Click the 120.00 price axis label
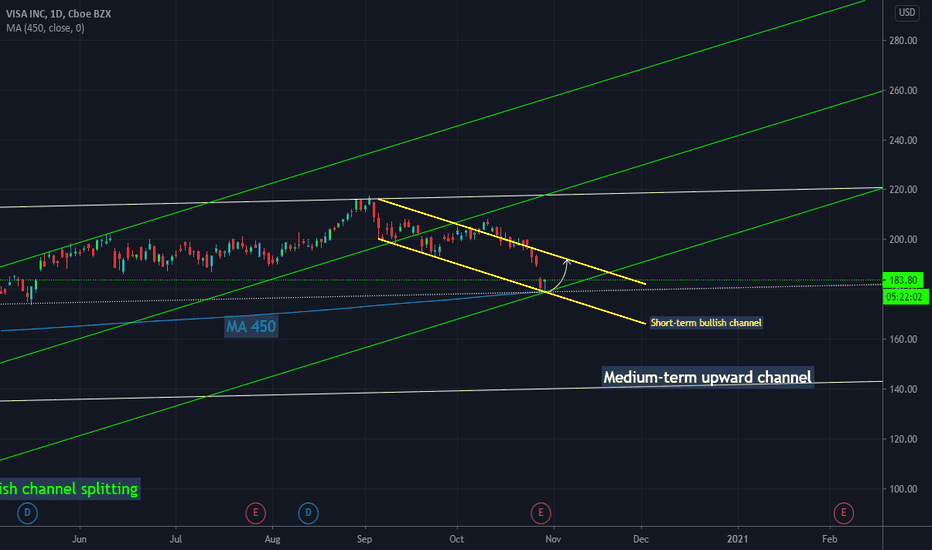The height and width of the screenshot is (550, 932). [x=903, y=439]
